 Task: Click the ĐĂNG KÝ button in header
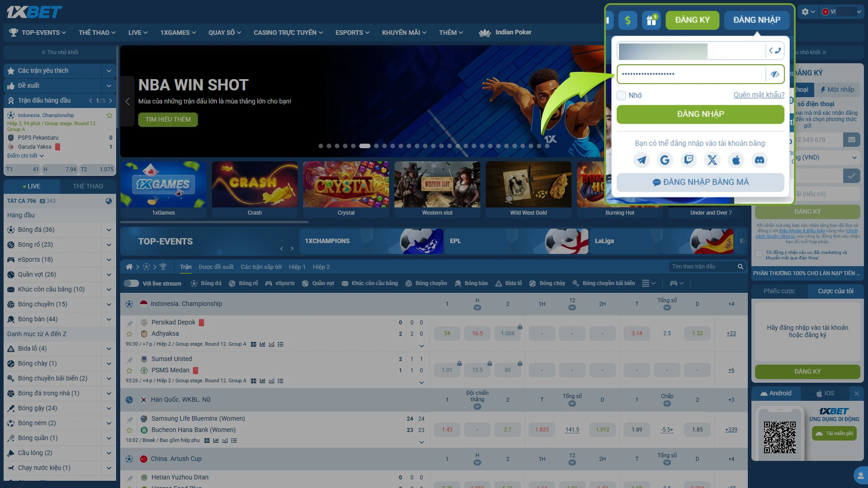692,20
